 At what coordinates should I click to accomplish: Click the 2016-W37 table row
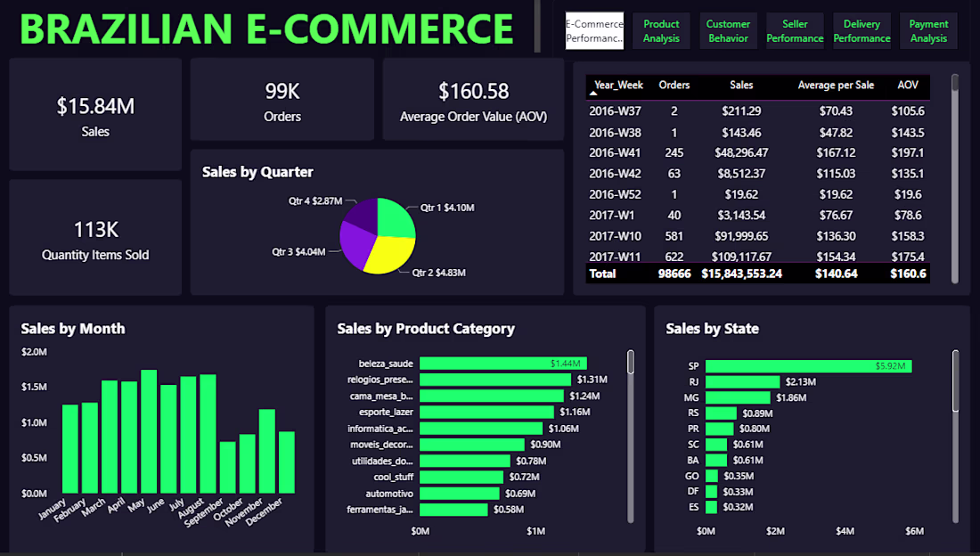pyautogui.click(x=757, y=111)
